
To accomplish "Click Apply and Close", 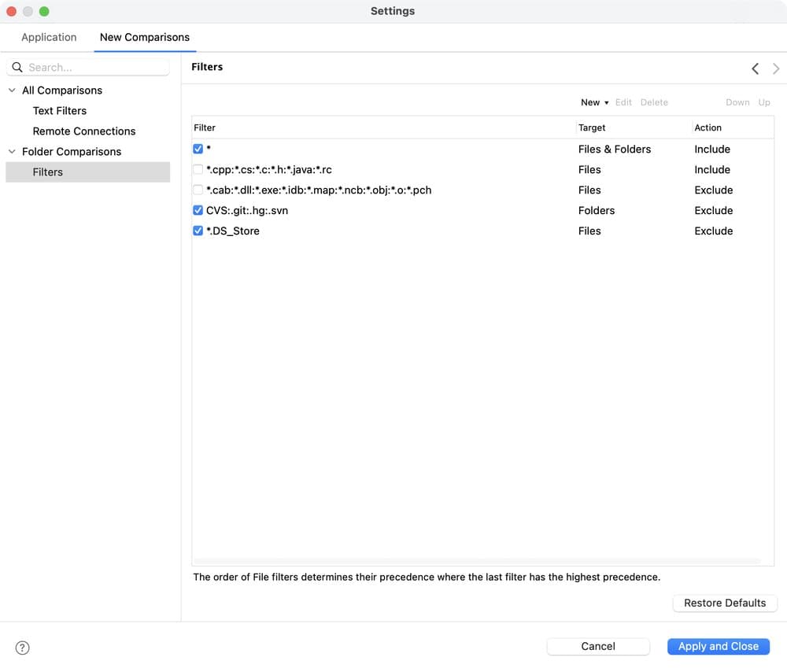I will click(719, 646).
